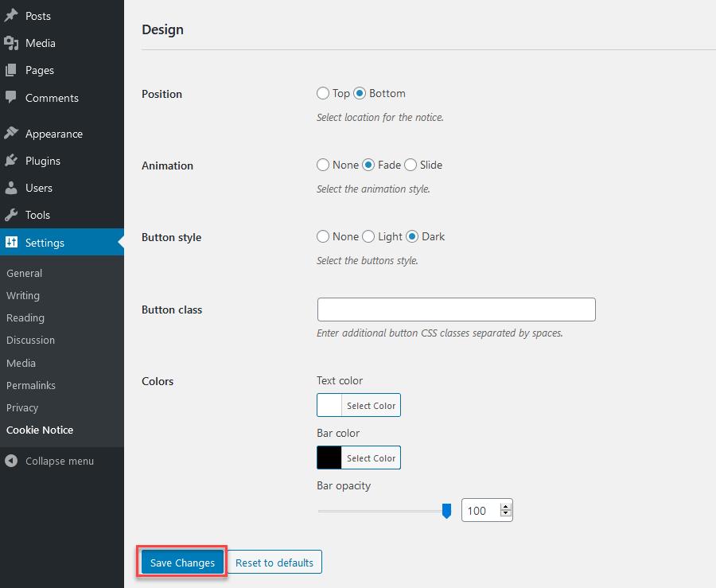
Task: Click the Media icon in sidebar
Action: (11, 43)
